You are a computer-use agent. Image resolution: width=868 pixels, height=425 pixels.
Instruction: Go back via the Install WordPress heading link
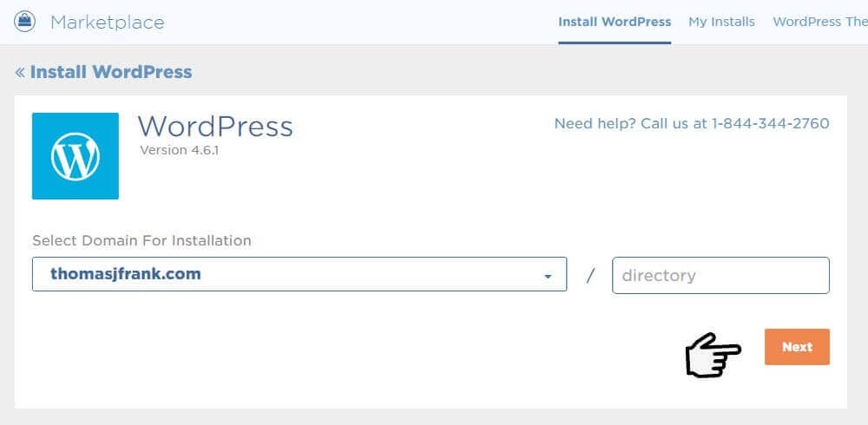(111, 72)
